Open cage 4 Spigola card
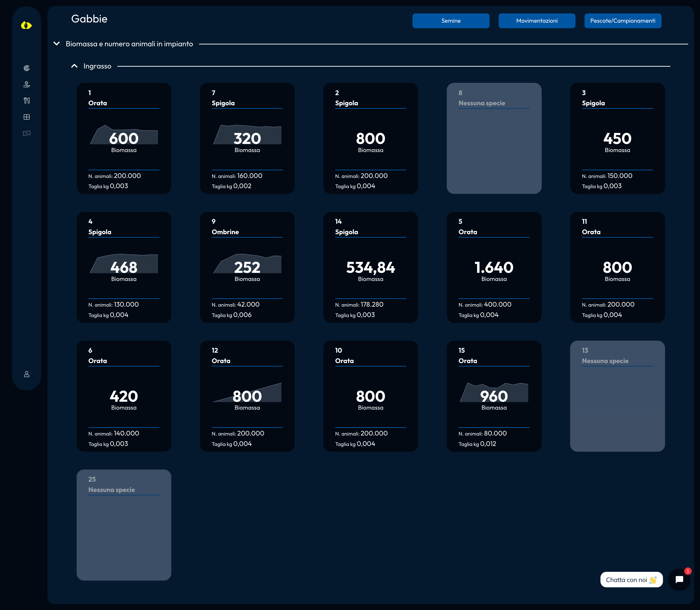 [x=124, y=267]
